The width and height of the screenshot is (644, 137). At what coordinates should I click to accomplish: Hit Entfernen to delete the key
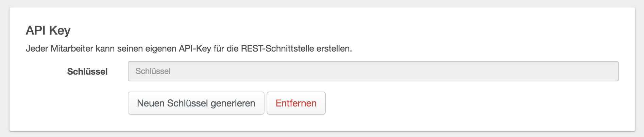(x=296, y=103)
